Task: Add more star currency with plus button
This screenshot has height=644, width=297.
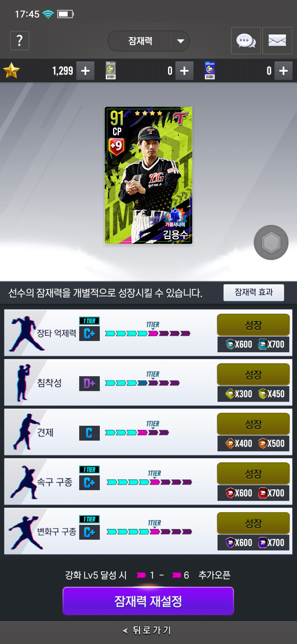Action: coord(85,71)
